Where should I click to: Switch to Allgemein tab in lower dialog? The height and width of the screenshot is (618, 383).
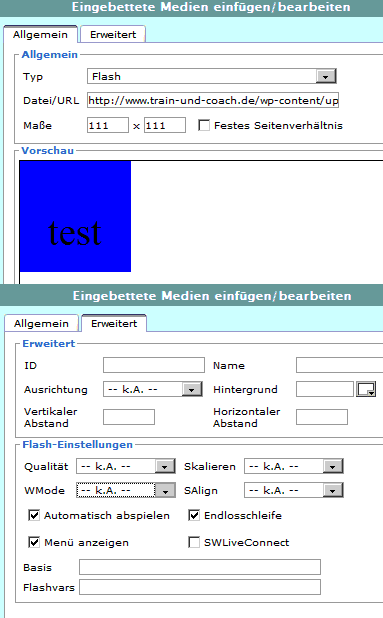[41, 323]
